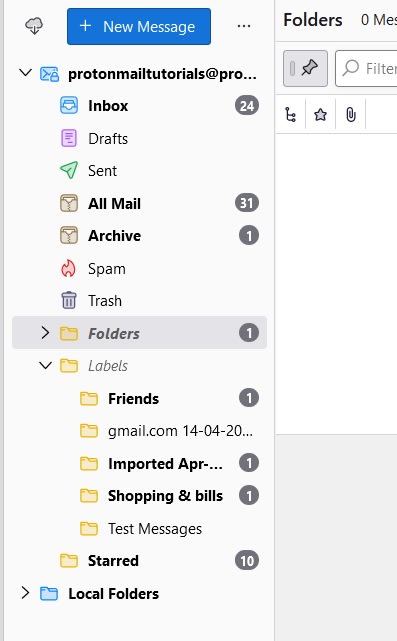Click the Inbox unread badge showing 24
This screenshot has height=641, width=397.
coord(247,106)
